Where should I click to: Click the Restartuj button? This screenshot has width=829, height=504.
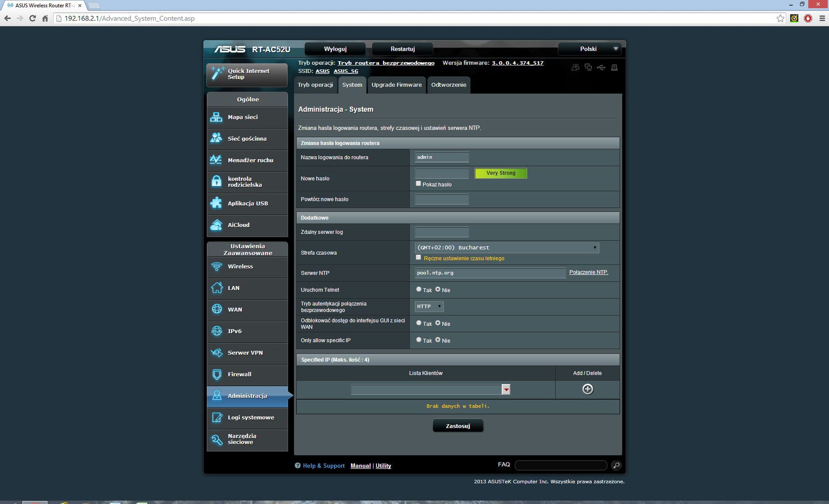[402, 49]
